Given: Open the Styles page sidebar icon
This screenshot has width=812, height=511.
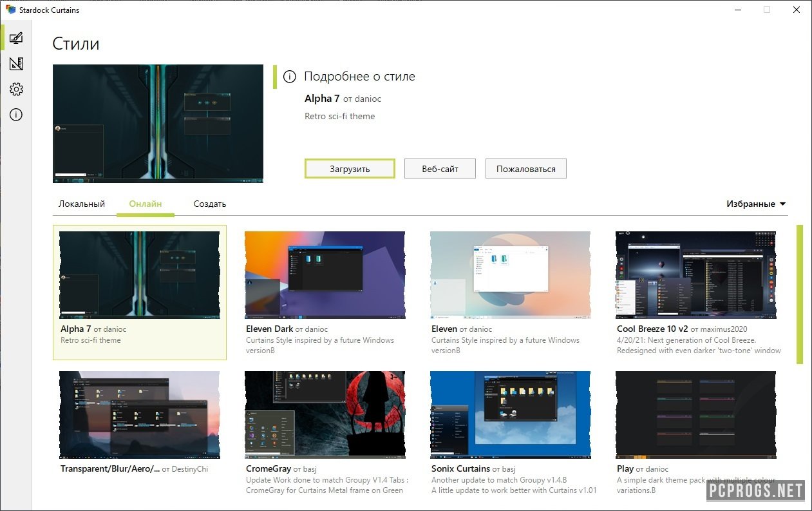Looking at the screenshot, I should point(16,38).
